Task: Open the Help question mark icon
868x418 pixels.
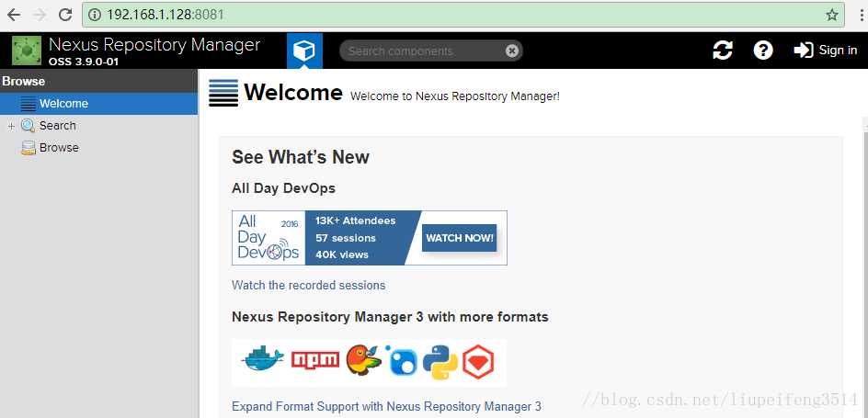Action: tap(763, 51)
